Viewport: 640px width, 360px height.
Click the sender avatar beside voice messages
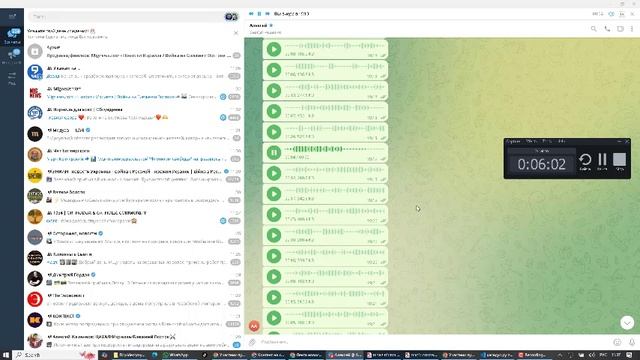tap(254, 326)
